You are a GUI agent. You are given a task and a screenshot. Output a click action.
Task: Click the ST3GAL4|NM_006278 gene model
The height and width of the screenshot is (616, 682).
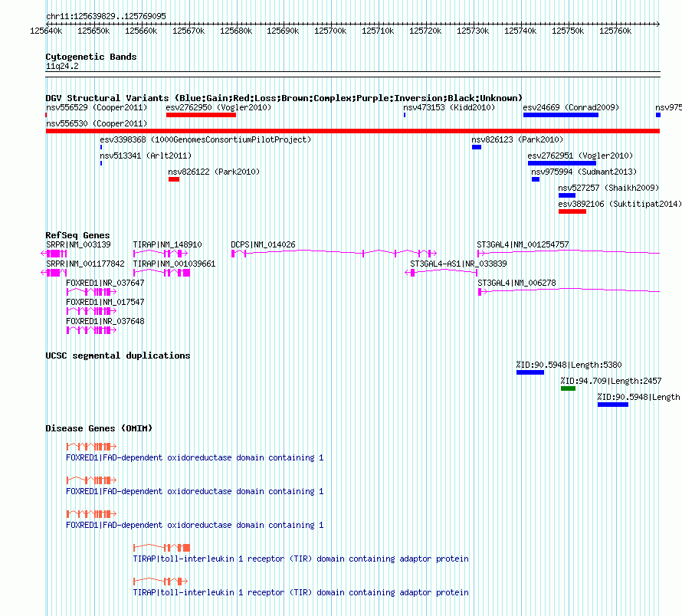(569, 291)
